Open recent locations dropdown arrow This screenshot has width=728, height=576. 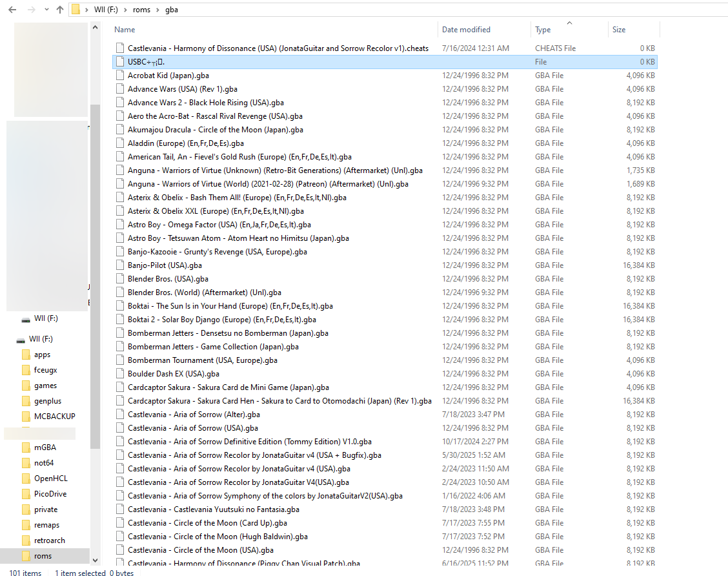click(46, 9)
